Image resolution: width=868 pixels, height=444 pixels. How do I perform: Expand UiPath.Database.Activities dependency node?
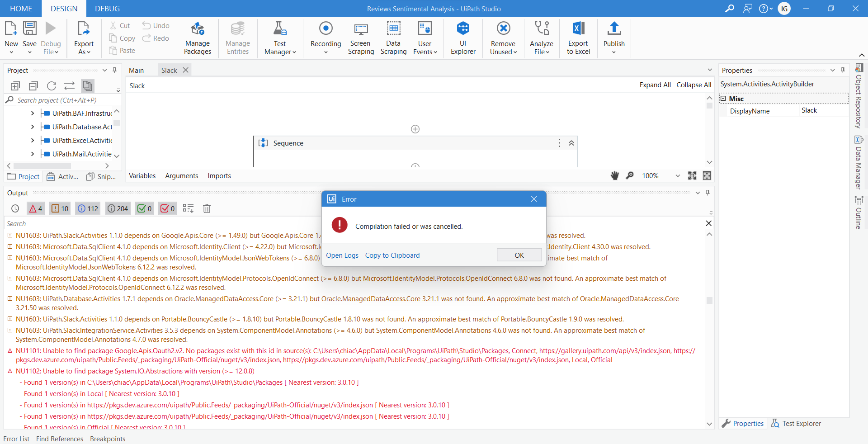pyautogui.click(x=33, y=127)
